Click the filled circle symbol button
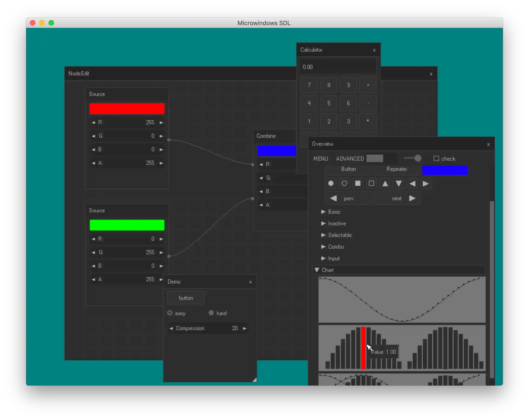This screenshot has width=529, height=420. coord(331,183)
